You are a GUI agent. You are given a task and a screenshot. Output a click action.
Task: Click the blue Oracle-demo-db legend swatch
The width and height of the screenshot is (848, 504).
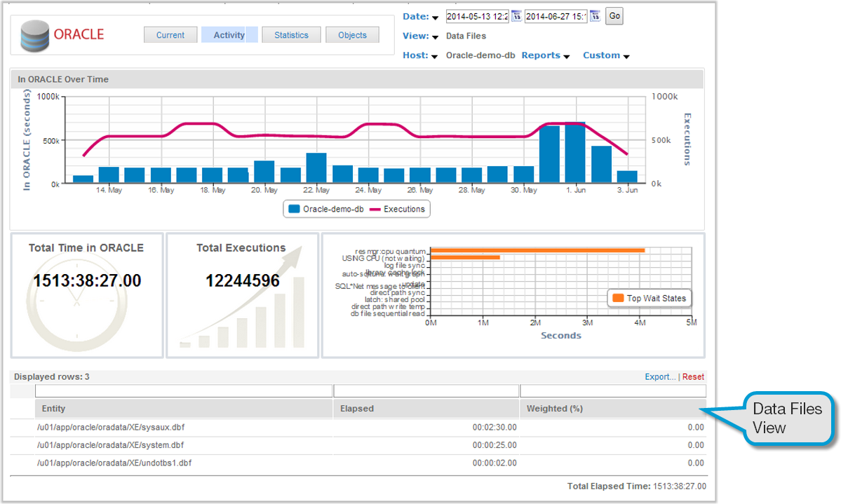point(294,209)
